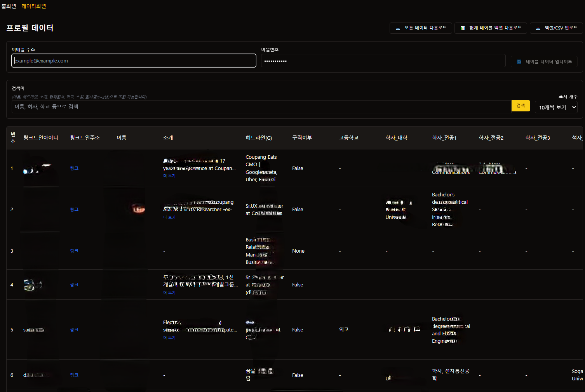Screen dimensions: 585x392
Task: Switch to the 데이터화면 tab
Action: [x=34, y=6]
